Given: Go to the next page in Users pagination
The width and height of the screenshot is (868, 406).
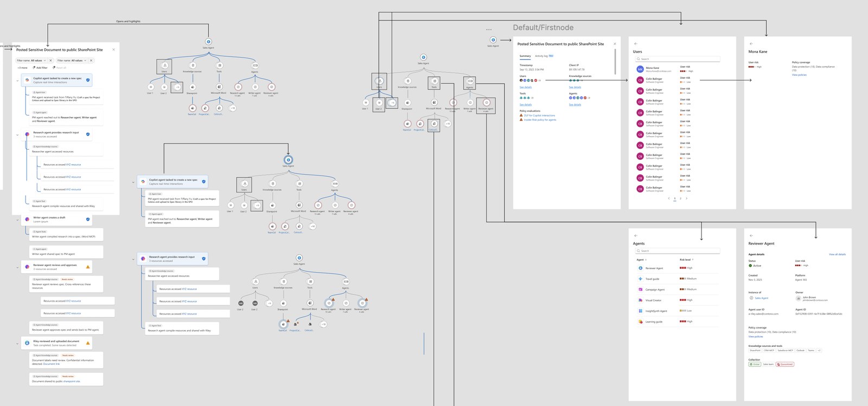Looking at the screenshot, I should point(687,198).
